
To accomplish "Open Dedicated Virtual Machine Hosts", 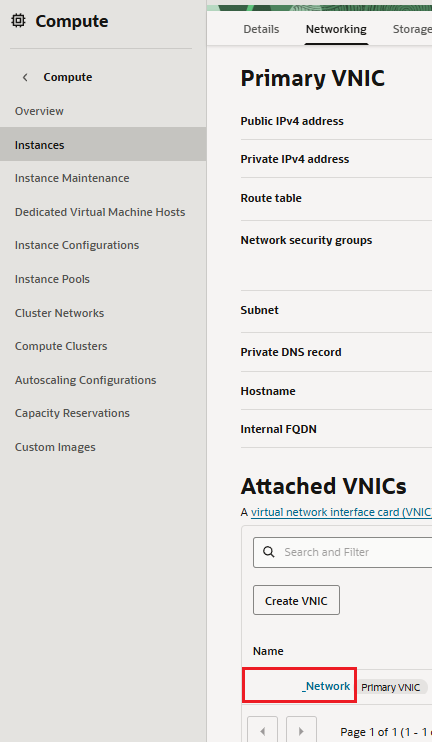I will pyautogui.click(x=100, y=212).
